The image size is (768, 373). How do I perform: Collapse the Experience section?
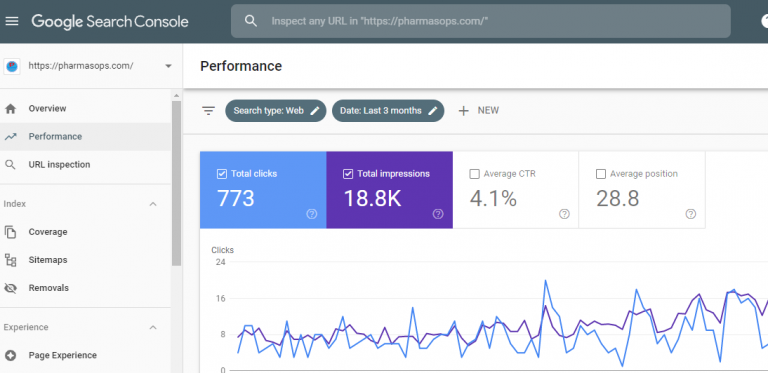[153, 327]
